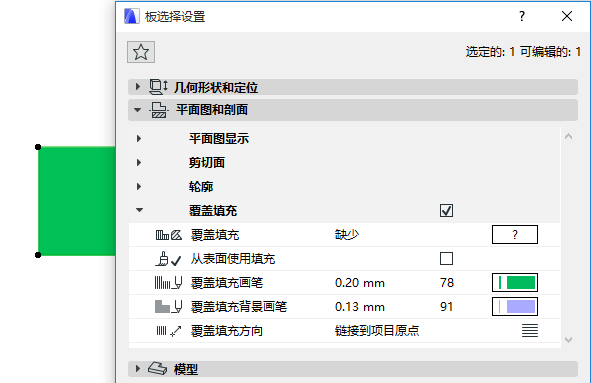Click the cover fill pattern icon
This screenshot has height=383, width=591.
[x=169, y=235]
